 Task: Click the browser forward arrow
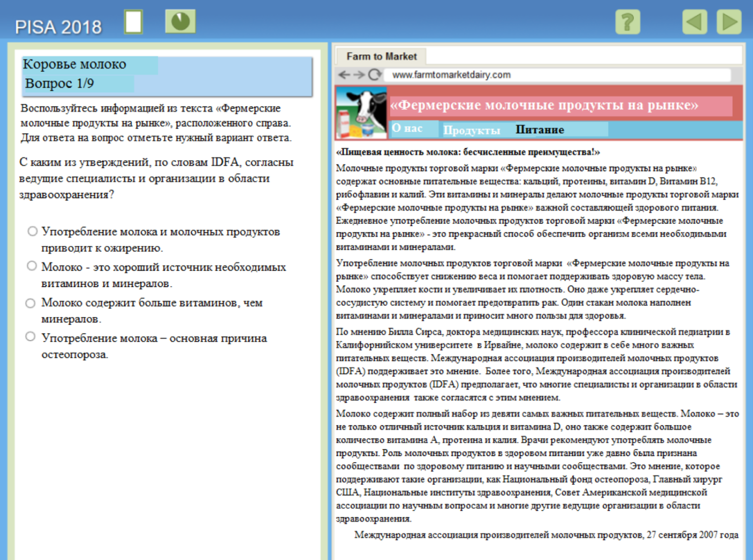point(359,75)
